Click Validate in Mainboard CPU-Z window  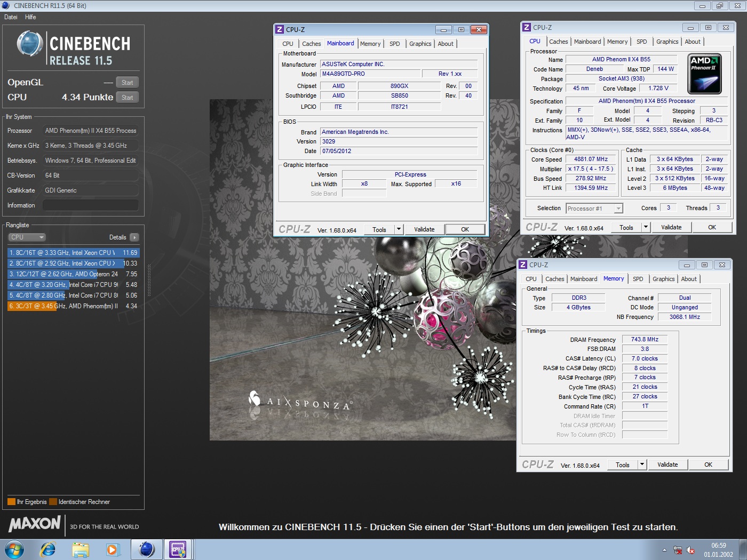tap(424, 229)
